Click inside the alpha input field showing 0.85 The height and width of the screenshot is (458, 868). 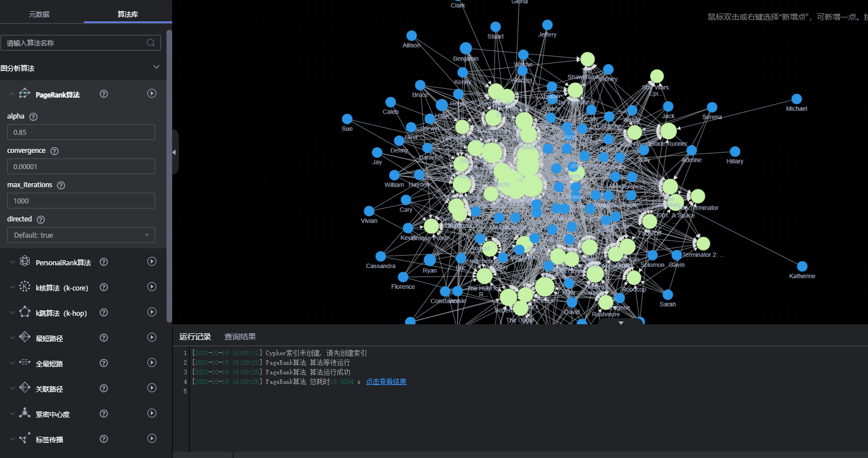point(81,132)
